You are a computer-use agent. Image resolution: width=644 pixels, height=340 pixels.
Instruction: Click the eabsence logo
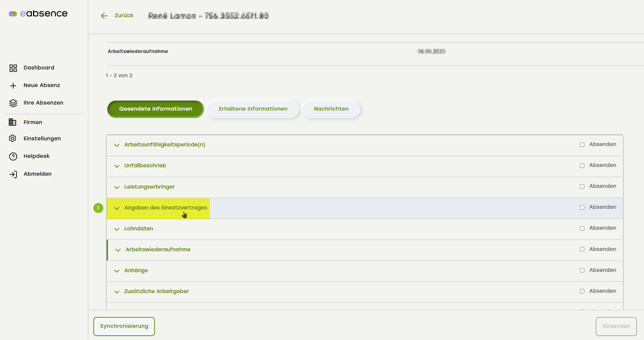pyautogui.click(x=38, y=13)
